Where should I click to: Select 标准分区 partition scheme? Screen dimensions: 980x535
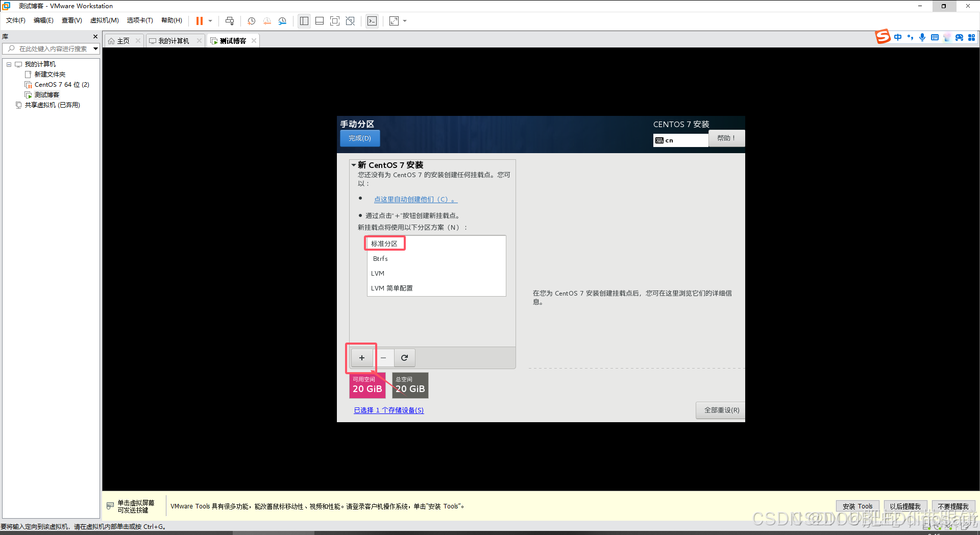click(x=436, y=244)
